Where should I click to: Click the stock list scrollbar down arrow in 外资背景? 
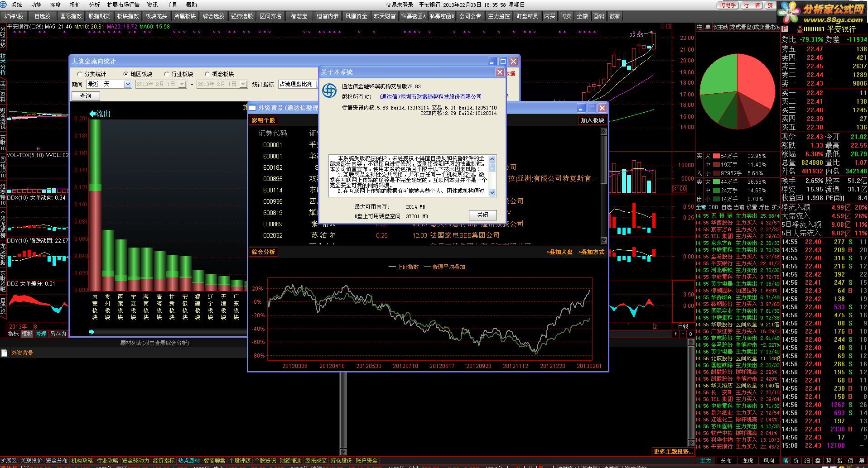click(603, 240)
